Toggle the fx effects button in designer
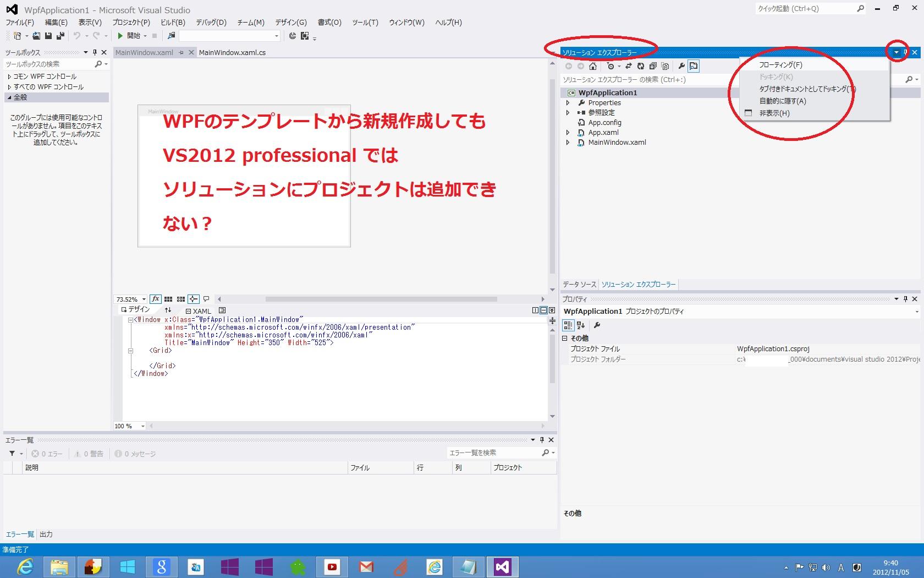The image size is (924, 578). 156,299
